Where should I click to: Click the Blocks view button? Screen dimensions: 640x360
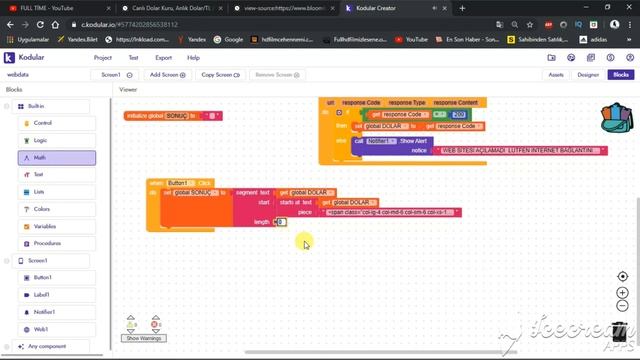[x=621, y=75]
